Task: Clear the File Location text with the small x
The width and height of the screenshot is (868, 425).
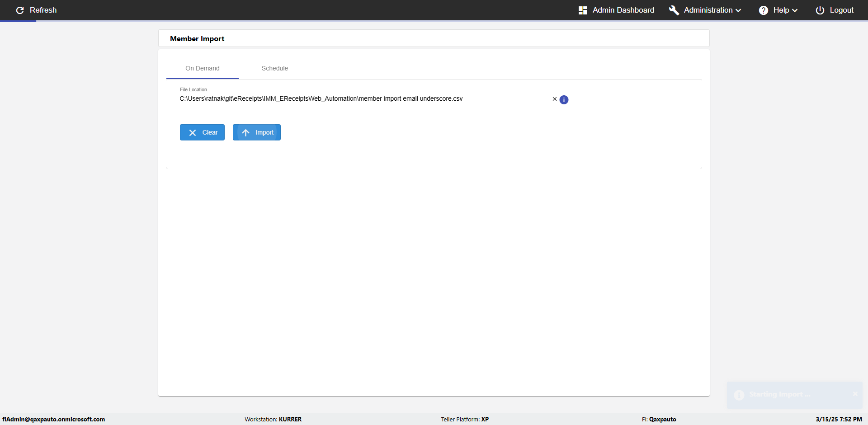Action: point(555,99)
